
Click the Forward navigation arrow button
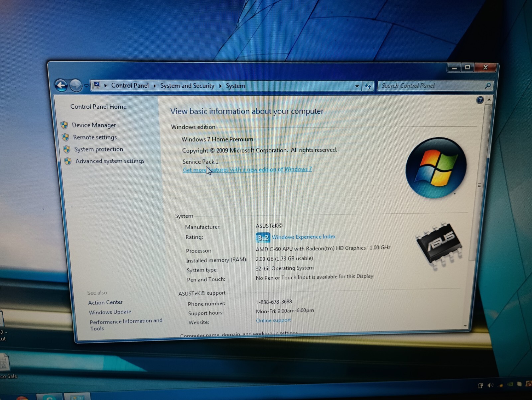click(x=76, y=86)
